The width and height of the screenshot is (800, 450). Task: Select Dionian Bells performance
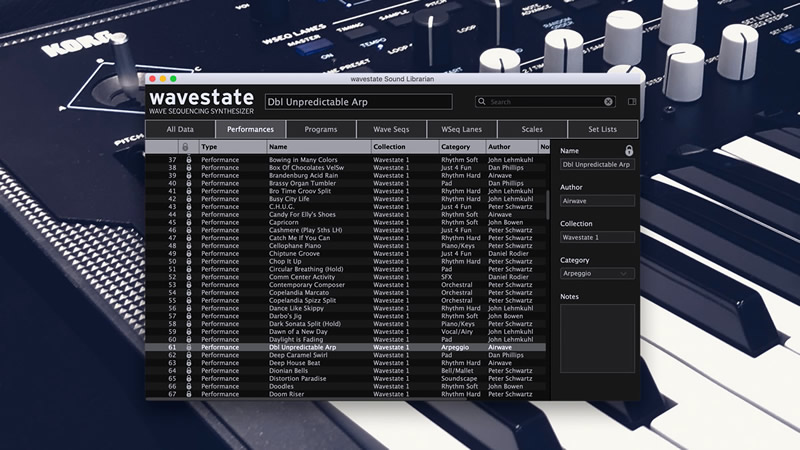pyautogui.click(x=345, y=371)
